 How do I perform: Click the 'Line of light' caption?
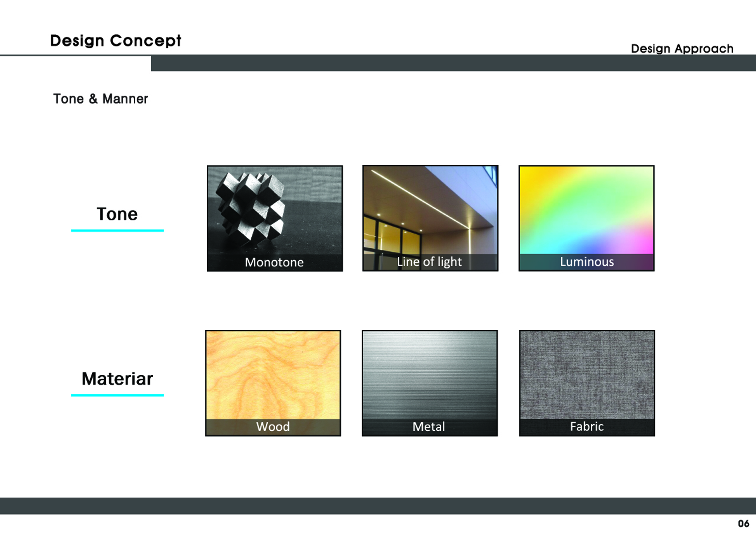pyautogui.click(x=429, y=262)
